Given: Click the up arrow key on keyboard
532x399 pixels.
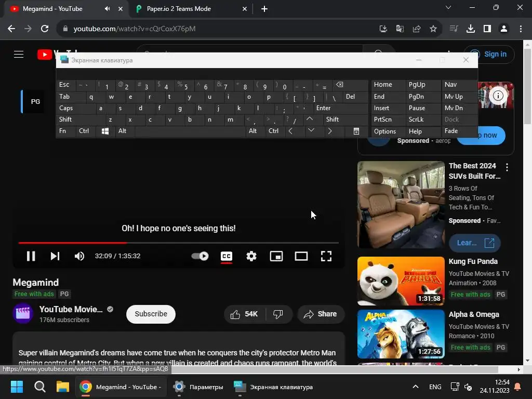Looking at the screenshot, I should click(x=310, y=119).
